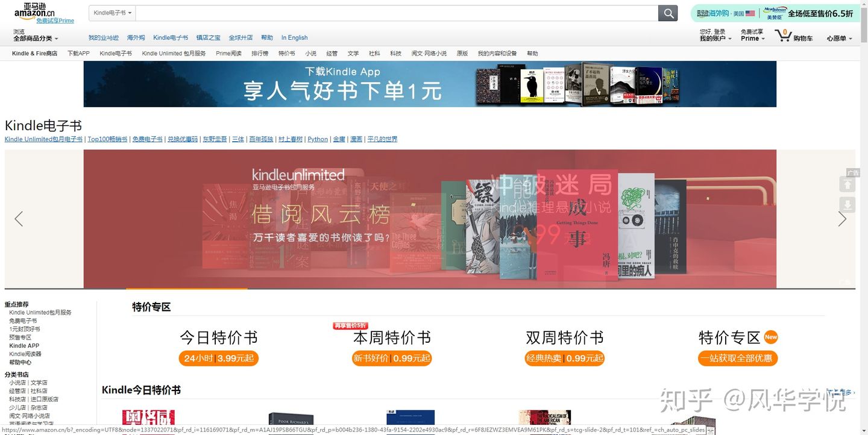Click the 东野圭吾 author link
This screenshot has height=435, width=868.
pos(215,139)
